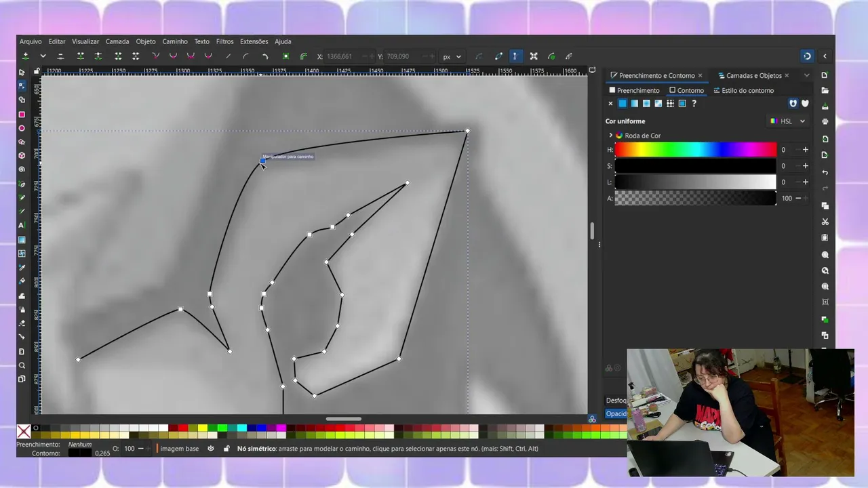Make selected nodes smooth
The height and width of the screenshot is (488, 868).
point(173,56)
